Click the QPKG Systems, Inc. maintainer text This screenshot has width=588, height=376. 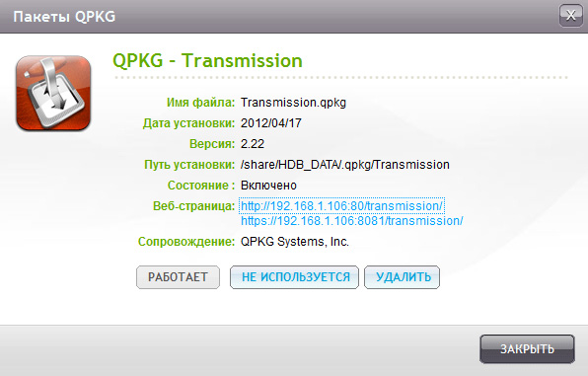pyautogui.click(x=295, y=241)
